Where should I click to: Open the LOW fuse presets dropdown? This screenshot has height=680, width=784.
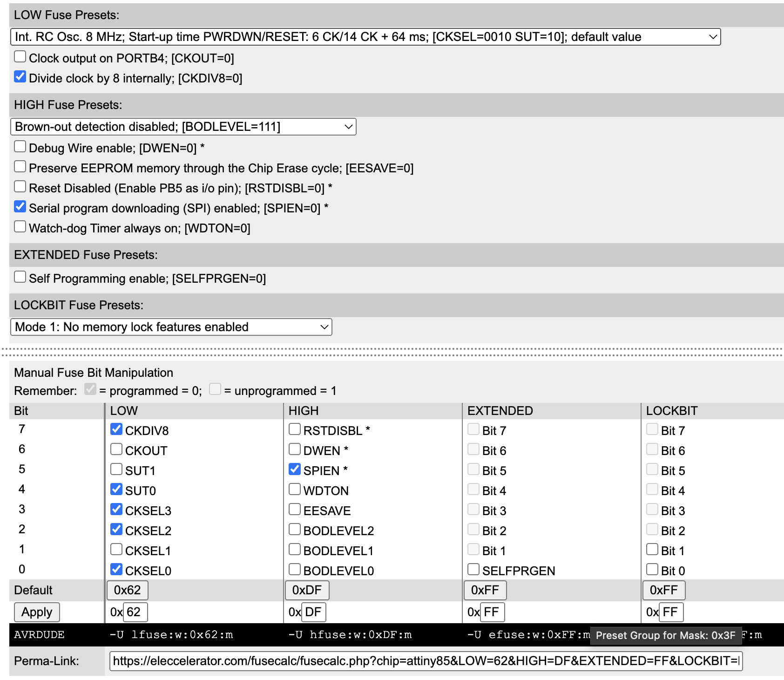(x=365, y=37)
